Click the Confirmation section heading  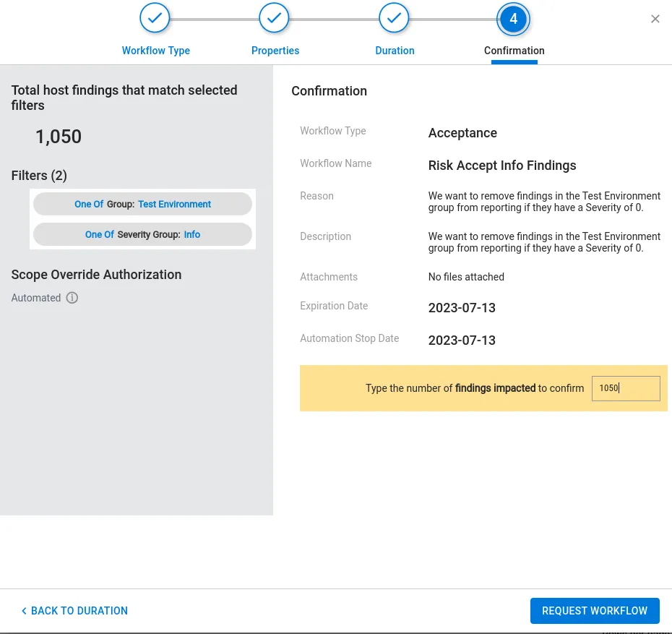pyautogui.click(x=329, y=91)
